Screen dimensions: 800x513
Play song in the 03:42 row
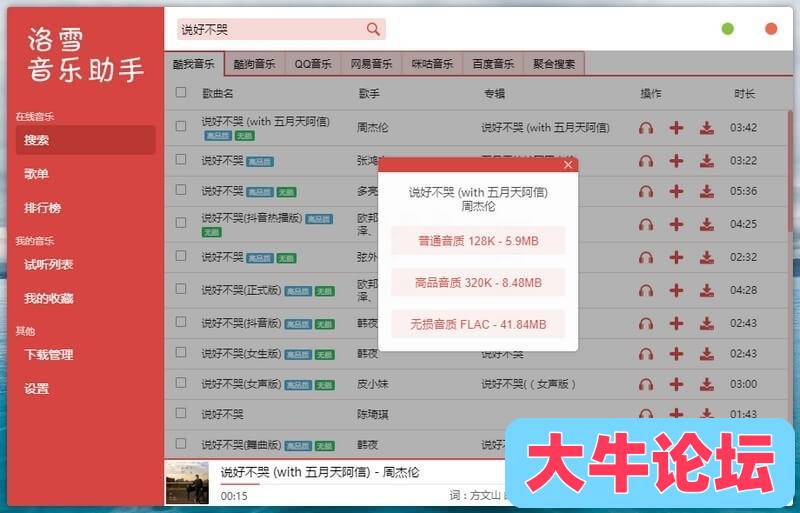click(646, 128)
